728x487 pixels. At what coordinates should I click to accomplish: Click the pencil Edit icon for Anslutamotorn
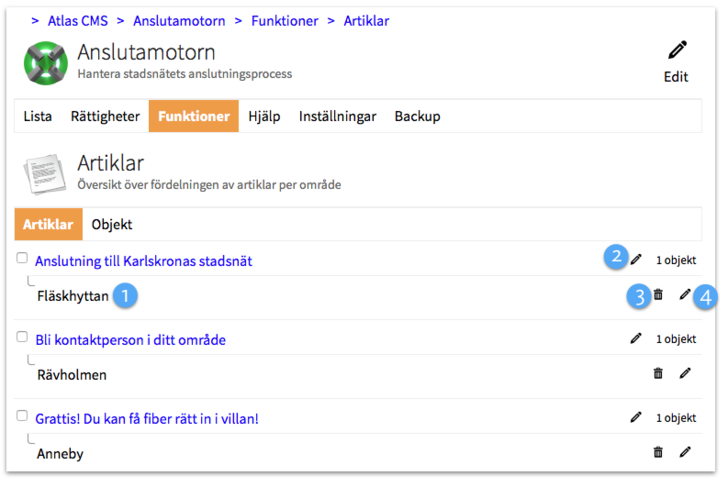(677, 51)
